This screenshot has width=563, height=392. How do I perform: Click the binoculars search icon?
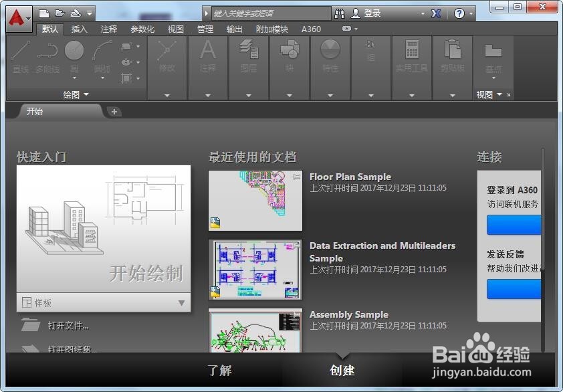[x=339, y=13]
